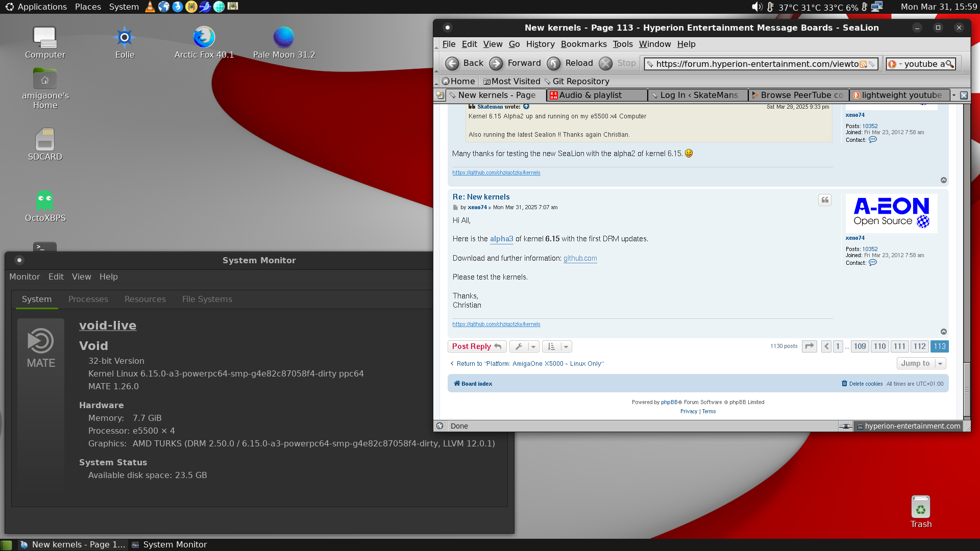Click the Delete cookies link
980x551 pixels.
[862, 384]
